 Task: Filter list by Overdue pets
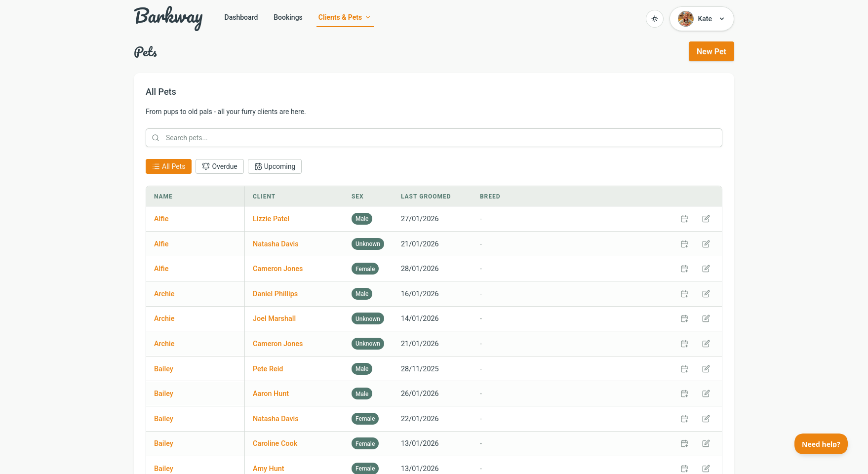pos(220,166)
